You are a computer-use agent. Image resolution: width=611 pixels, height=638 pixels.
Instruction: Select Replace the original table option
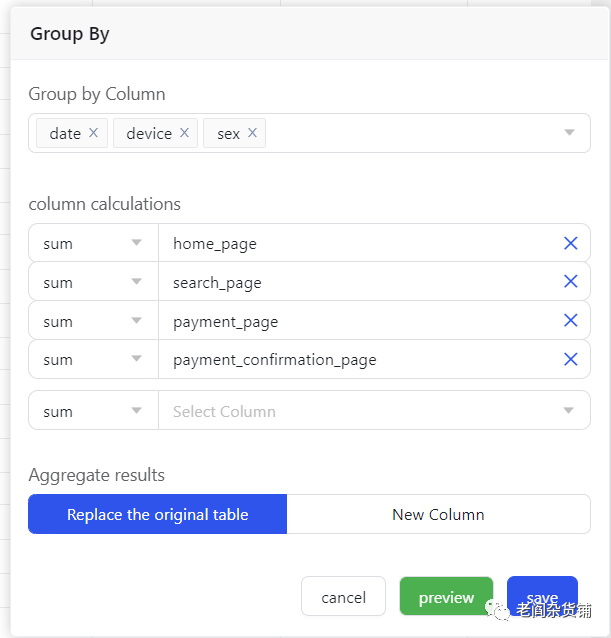158,514
